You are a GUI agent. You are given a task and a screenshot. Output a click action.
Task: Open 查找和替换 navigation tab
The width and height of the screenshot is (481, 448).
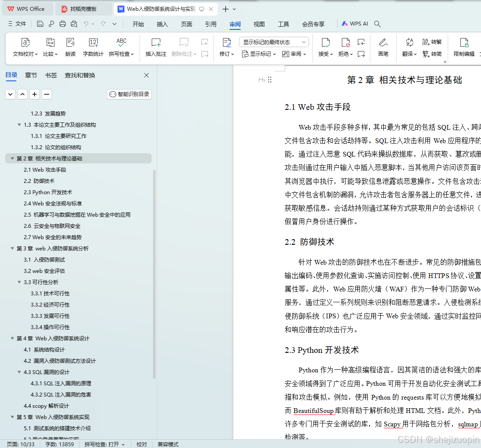point(80,75)
